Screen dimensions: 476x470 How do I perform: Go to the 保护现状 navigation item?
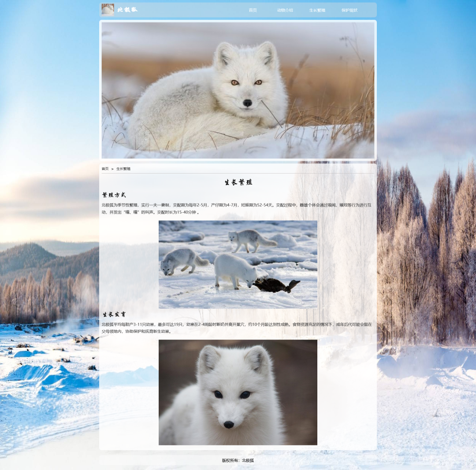(x=349, y=10)
